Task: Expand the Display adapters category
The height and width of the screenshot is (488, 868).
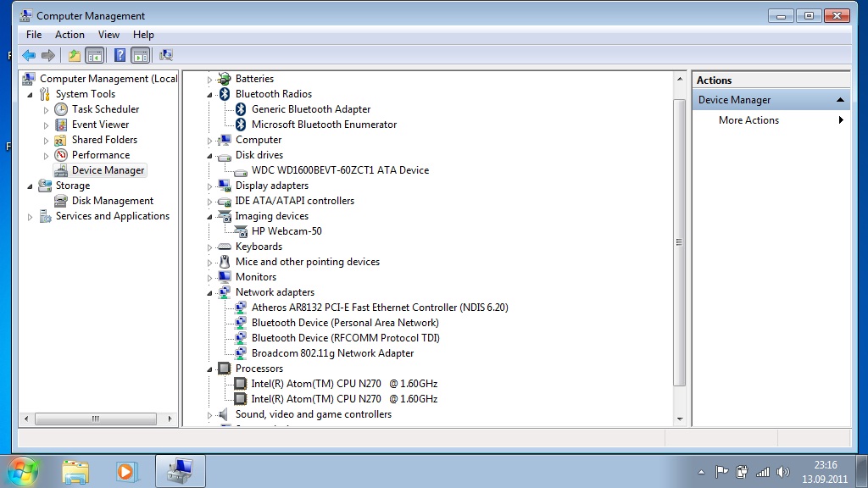Action: [209, 186]
